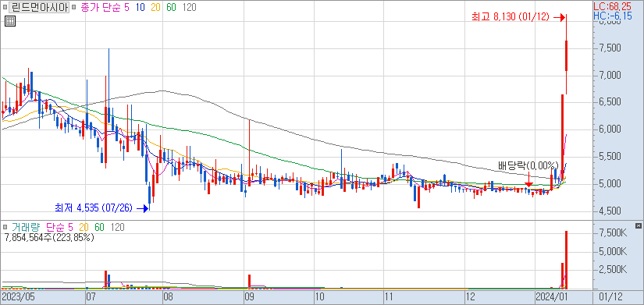Click the 08 month date axis label

pyautogui.click(x=169, y=296)
